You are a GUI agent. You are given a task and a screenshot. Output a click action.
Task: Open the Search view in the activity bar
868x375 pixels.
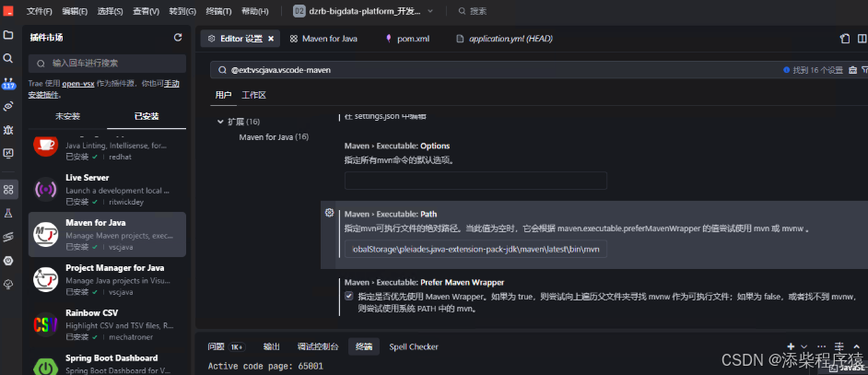tap(8, 58)
